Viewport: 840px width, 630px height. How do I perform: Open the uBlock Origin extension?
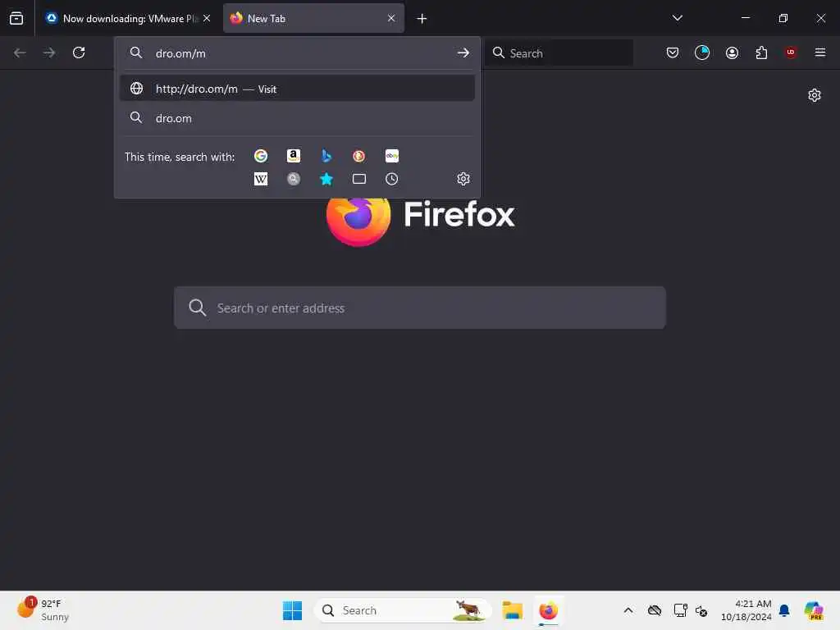click(x=791, y=52)
